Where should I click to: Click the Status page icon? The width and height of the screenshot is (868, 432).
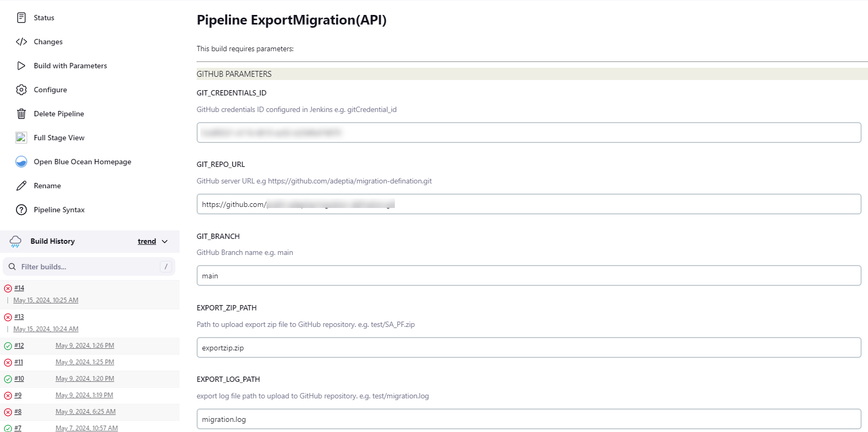21,18
